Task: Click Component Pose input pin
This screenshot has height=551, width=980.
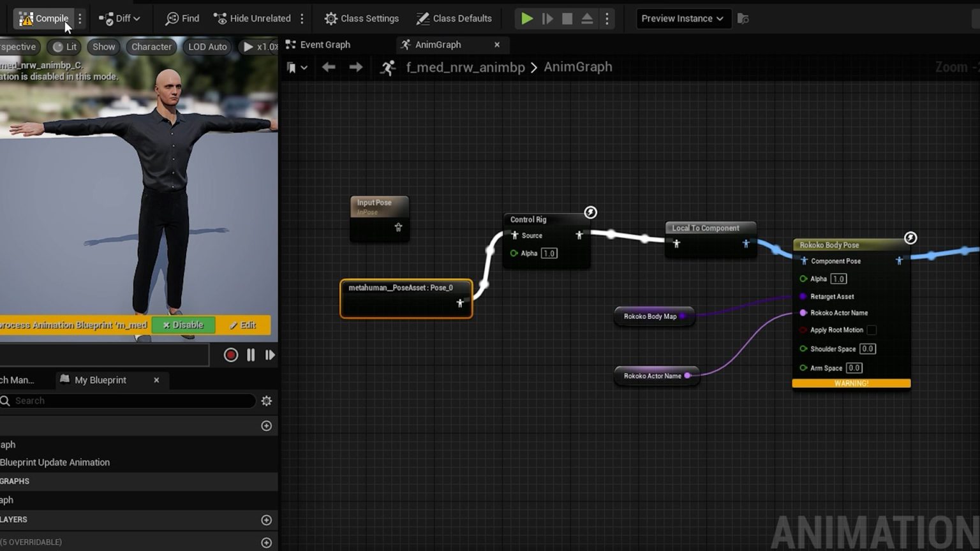Action: tap(804, 261)
